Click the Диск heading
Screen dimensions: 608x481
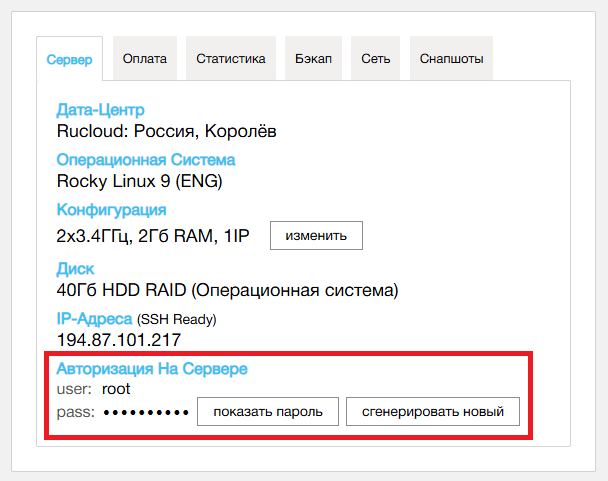(75, 269)
